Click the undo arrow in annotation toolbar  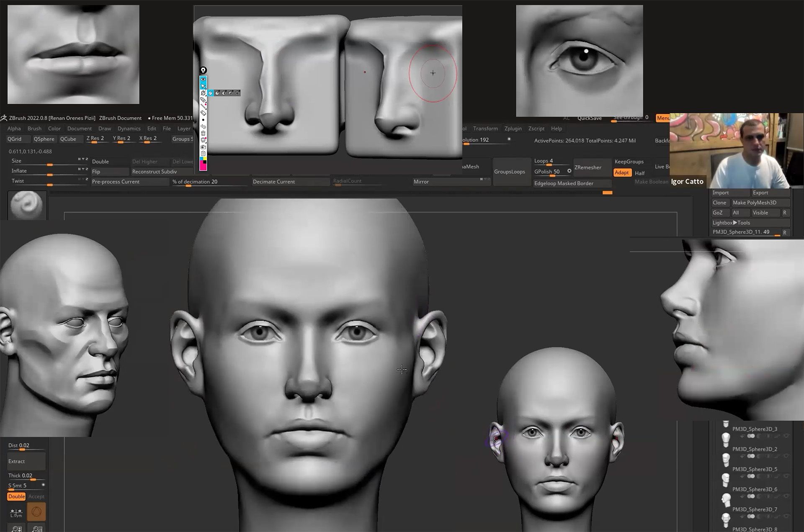[x=203, y=126]
